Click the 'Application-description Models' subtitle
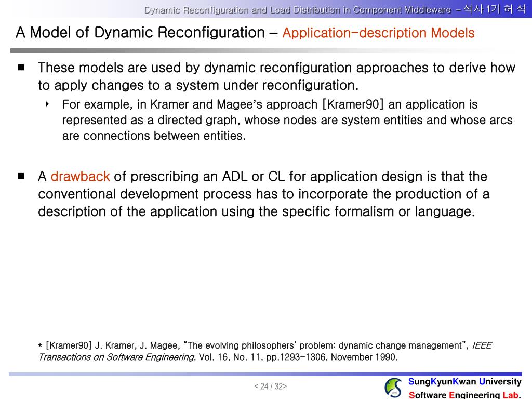Image resolution: width=532 pixels, height=399 pixels. [x=378, y=33]
